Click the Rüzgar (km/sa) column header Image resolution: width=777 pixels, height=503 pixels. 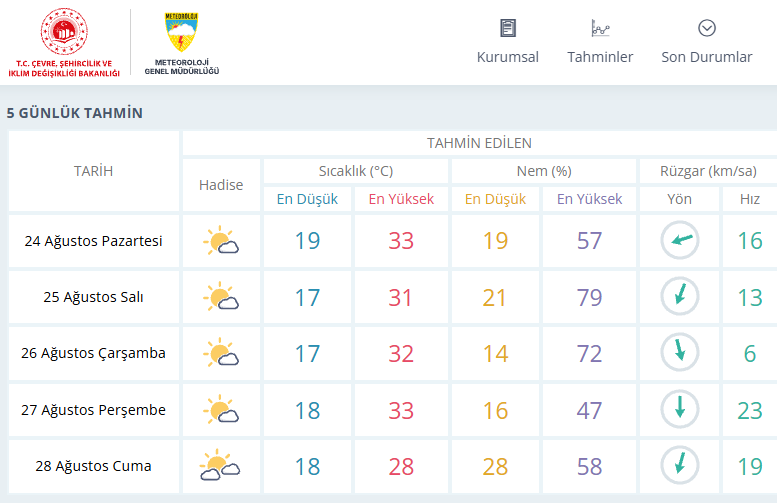click(709, 171)
